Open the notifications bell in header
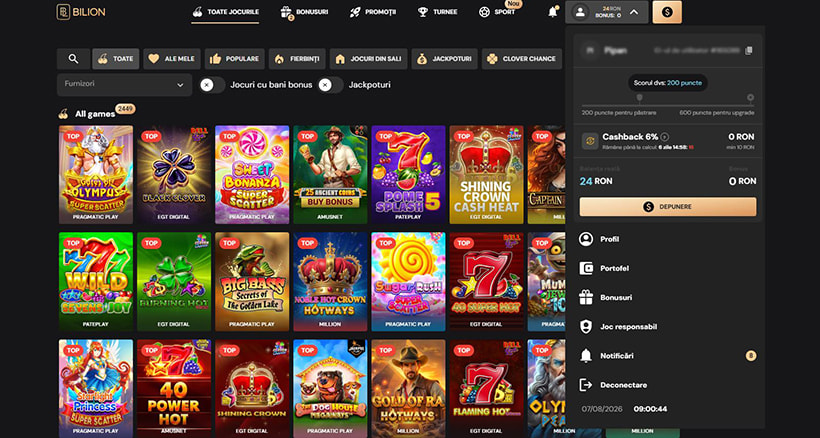This screenshot has width=820, height=438. (x=553, y=12)
